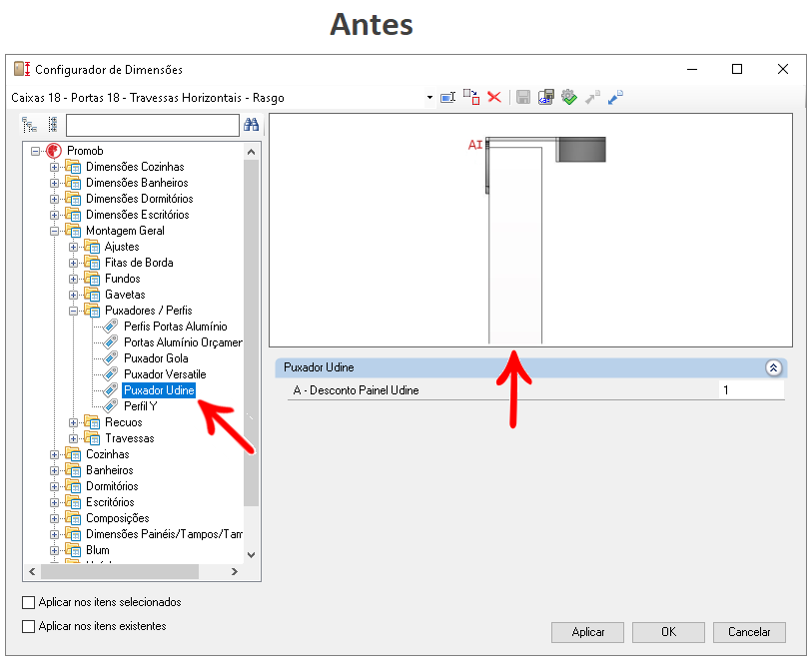This screenshot has width=812, height=662.
Task: Select the Dimensões Escritórios tree item
Action: click(x=137, y=215)
